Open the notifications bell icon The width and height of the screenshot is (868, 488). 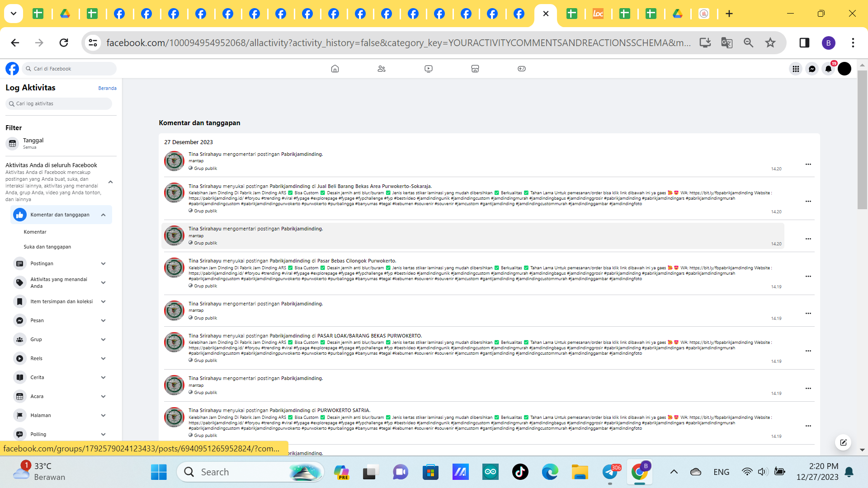(x=828, y=69)
